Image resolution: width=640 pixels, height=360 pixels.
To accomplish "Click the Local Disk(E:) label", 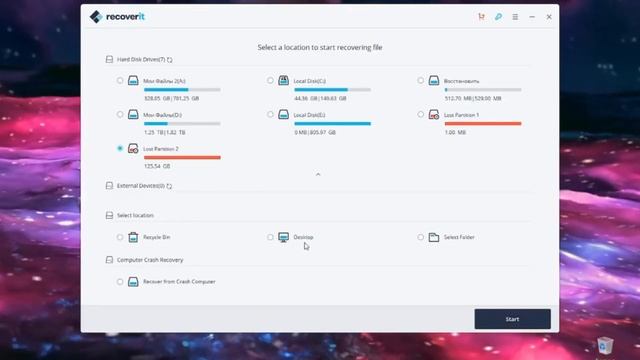I will click(x=309, y=115).
